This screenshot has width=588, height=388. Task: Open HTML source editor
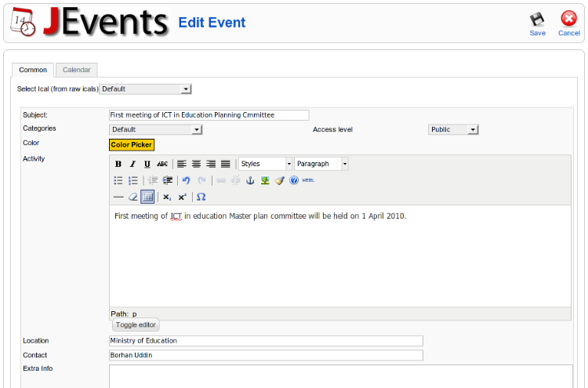[x=308, y=180]
